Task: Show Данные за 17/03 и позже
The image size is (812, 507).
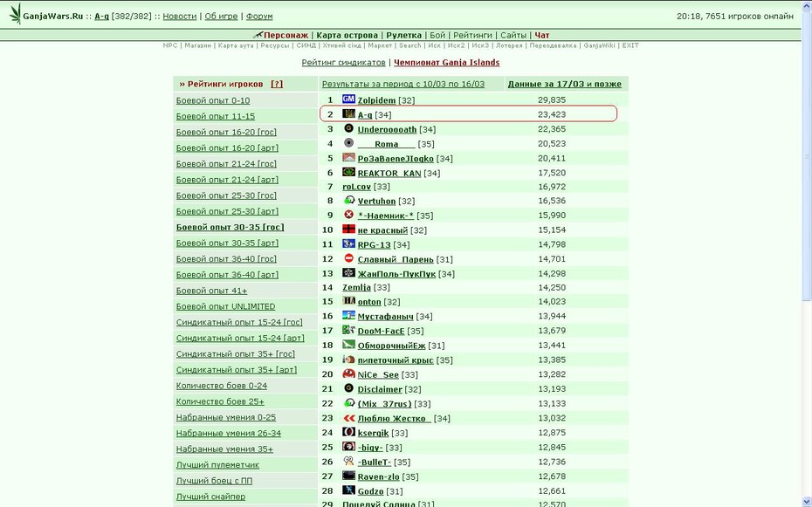Action: pos(564,84)
